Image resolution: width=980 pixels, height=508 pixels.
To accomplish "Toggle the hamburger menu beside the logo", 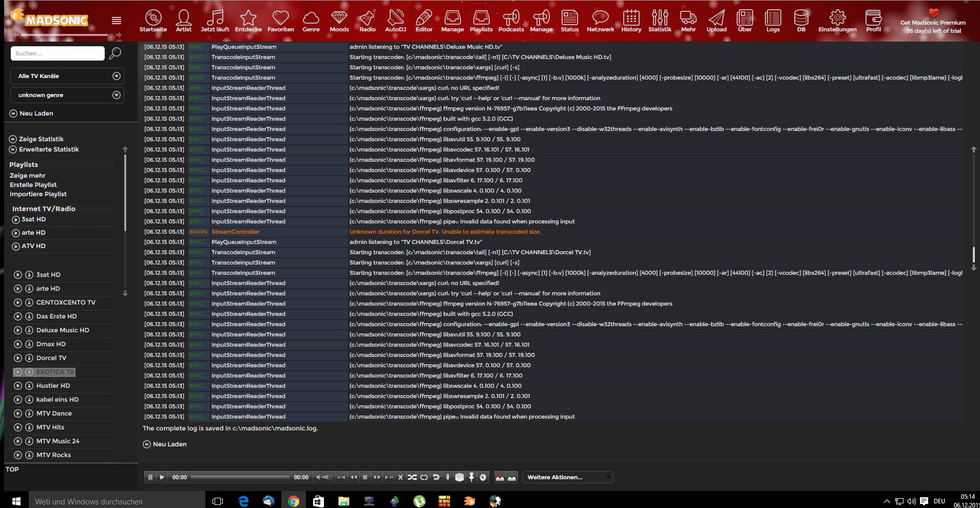I will coord(117,21).
